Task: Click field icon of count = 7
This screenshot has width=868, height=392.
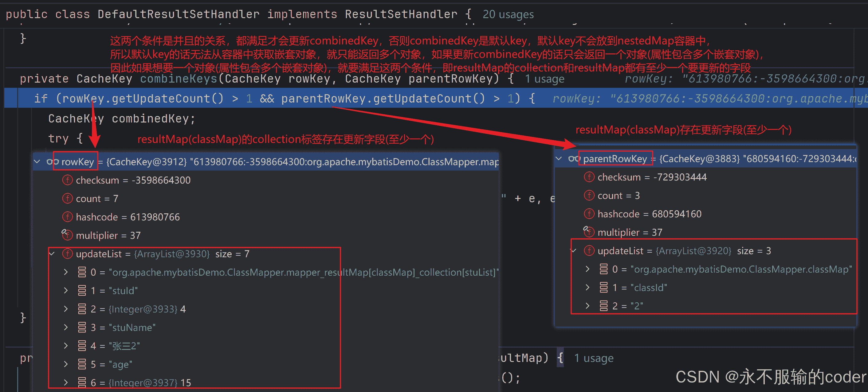Action: click(67, 198)
